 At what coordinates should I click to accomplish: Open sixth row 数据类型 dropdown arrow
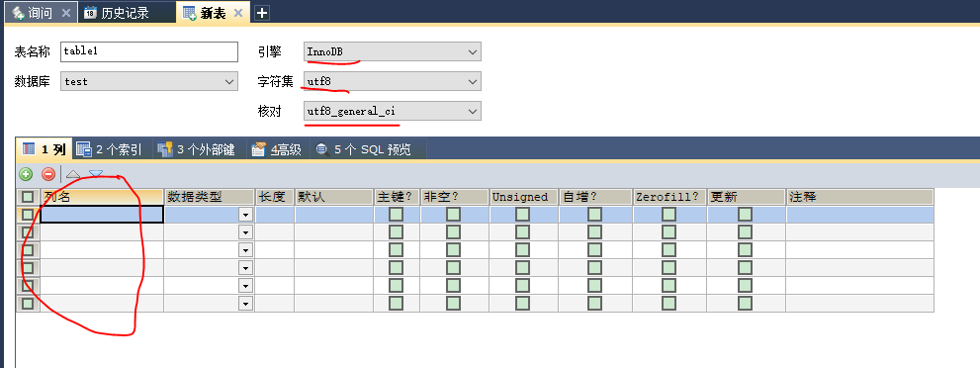[245, 304]
